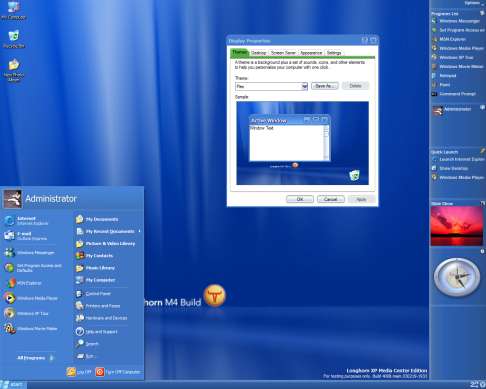
Task: Click the Start button on the taskbar
Action: coord(13,385)
